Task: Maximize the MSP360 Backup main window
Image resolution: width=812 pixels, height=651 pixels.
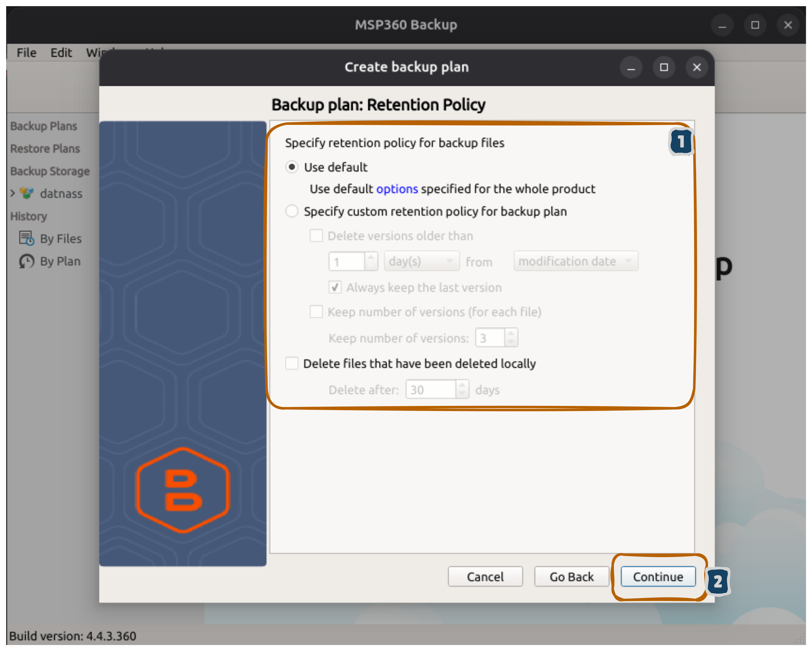Action: tap(755, 25)
